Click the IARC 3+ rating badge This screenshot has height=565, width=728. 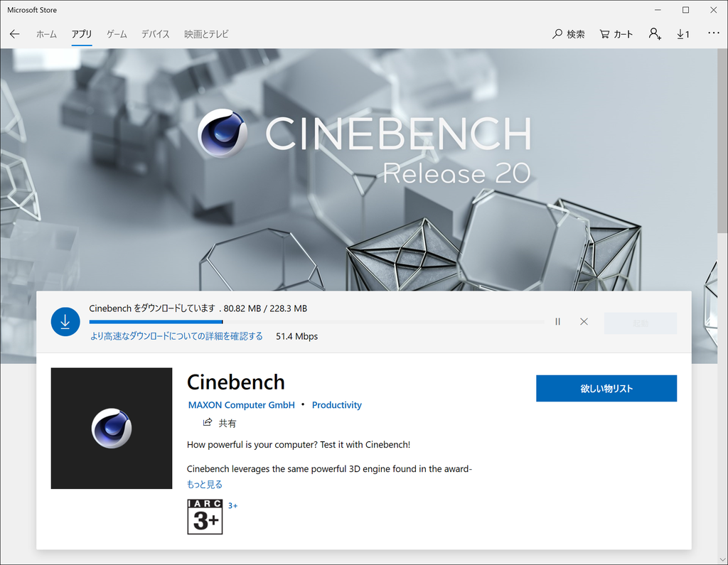point(205,517)
